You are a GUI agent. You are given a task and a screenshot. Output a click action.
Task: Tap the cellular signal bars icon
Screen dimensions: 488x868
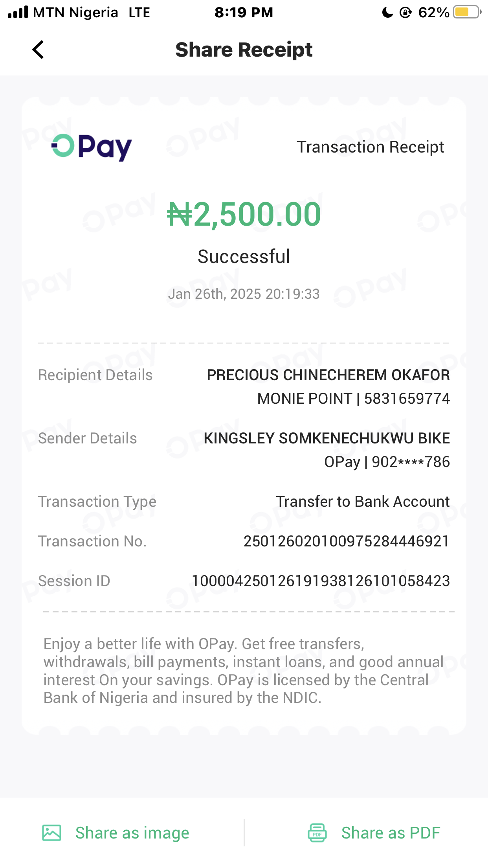tap(18, 12)
